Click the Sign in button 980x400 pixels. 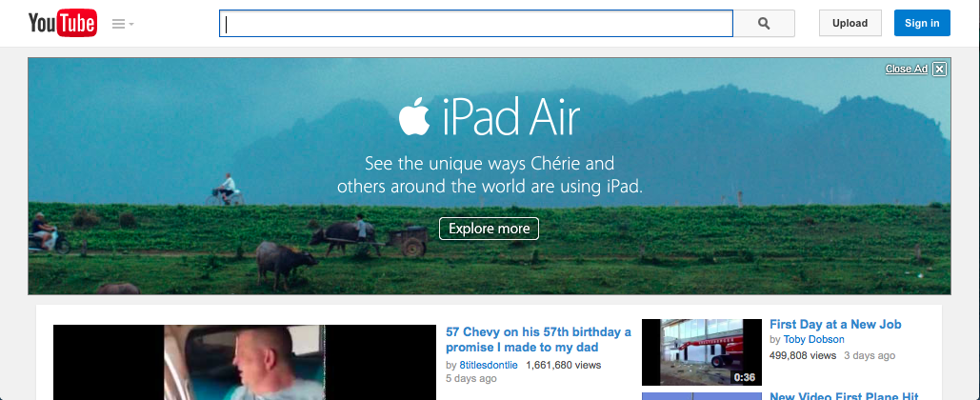[x=922, y=23]
